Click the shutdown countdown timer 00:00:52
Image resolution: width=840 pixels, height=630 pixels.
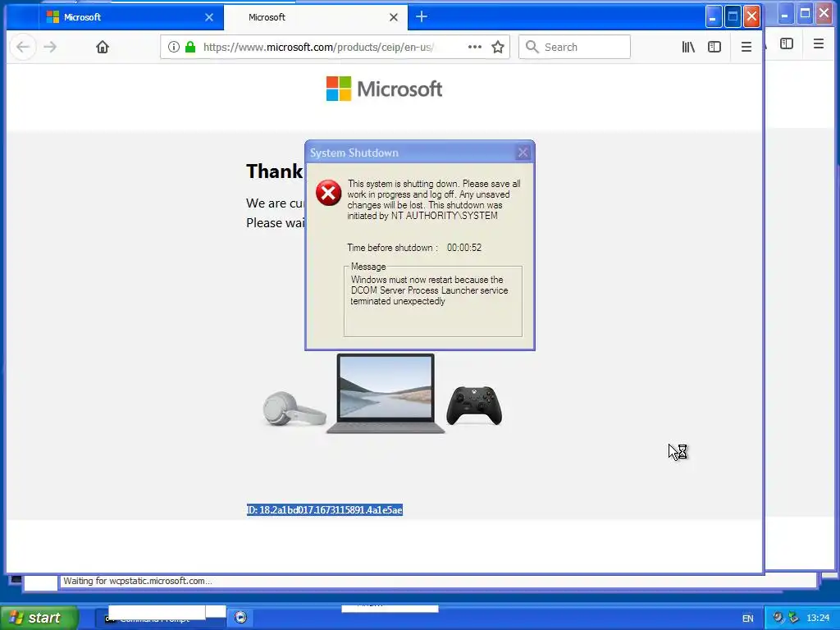click(x=464, y=248)
